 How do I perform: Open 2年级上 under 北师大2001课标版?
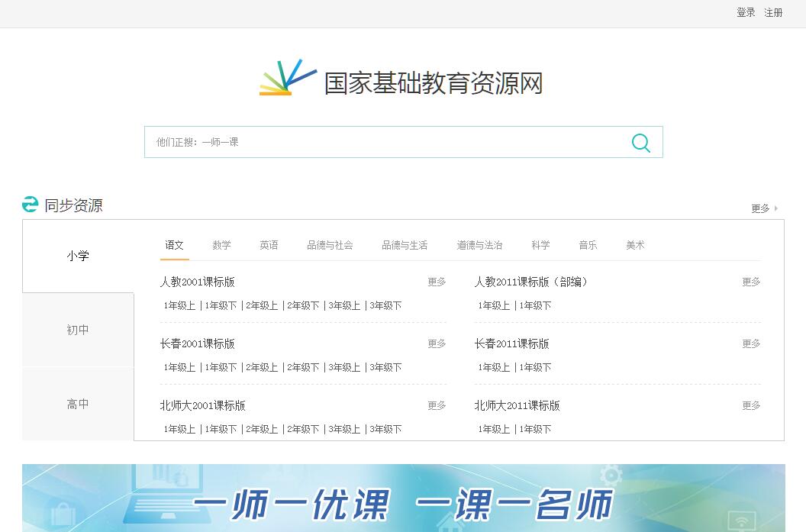[262, 429]
